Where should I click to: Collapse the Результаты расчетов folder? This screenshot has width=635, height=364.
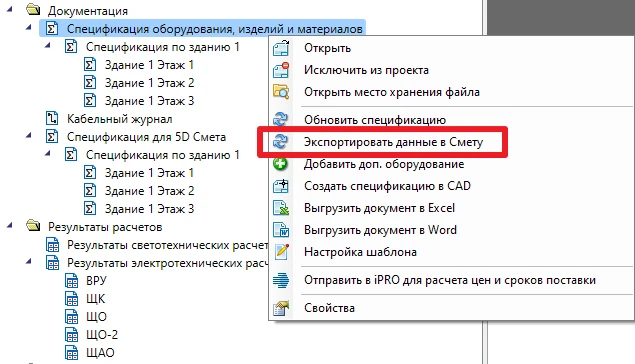[10, 225]
